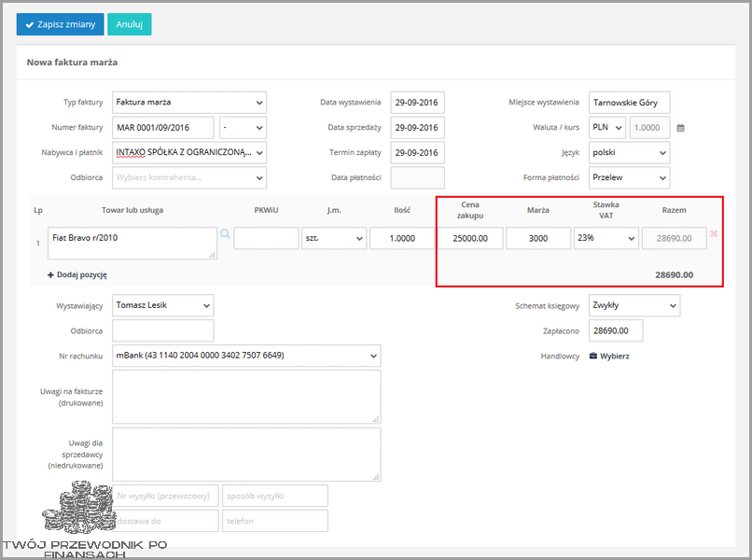Click the Nowa faktura marża heading

(72, 63)
